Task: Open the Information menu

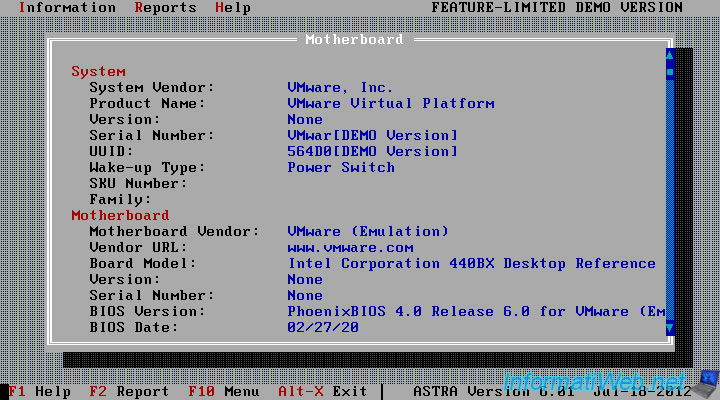Action: (67, 8)
